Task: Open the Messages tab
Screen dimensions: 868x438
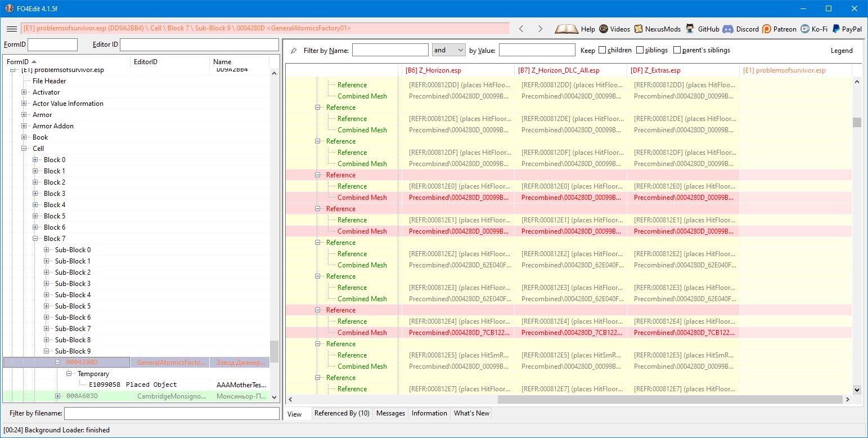Action: click(390, 413)
